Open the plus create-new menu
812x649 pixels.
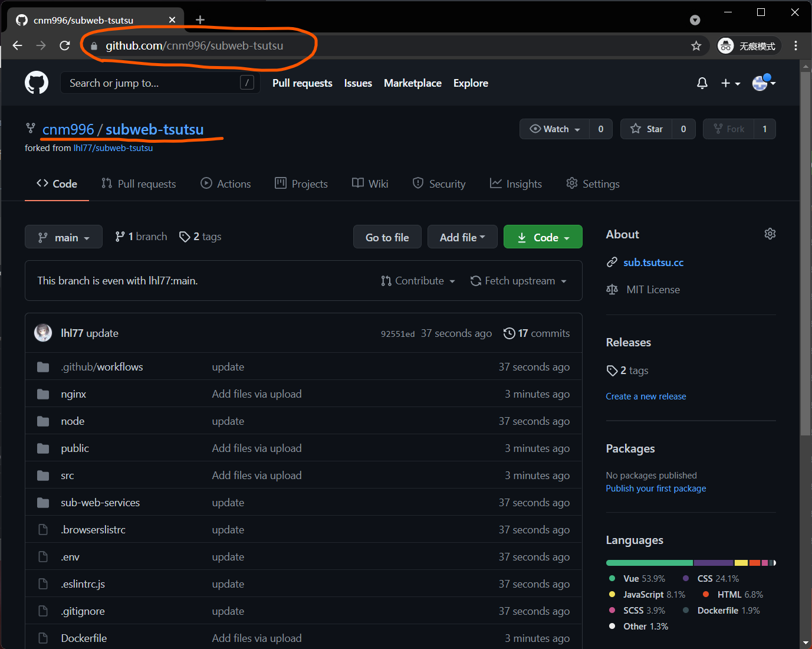point(731,83)
